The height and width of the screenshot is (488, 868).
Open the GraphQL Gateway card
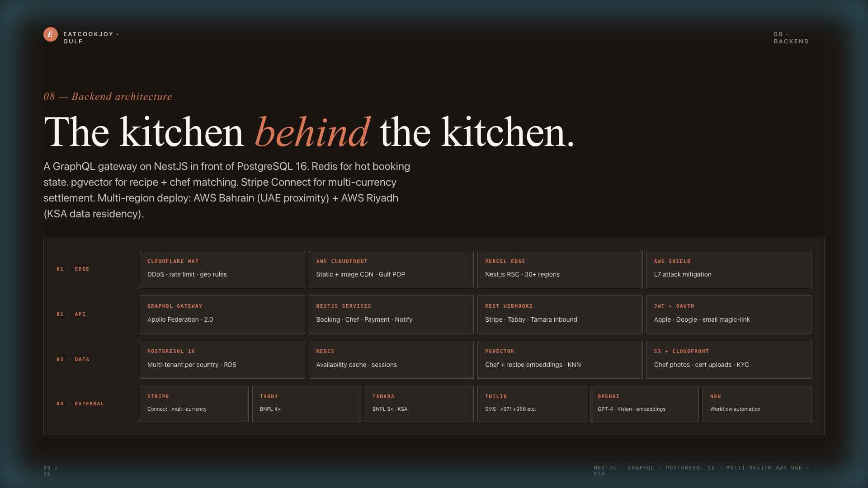point(222,314)
